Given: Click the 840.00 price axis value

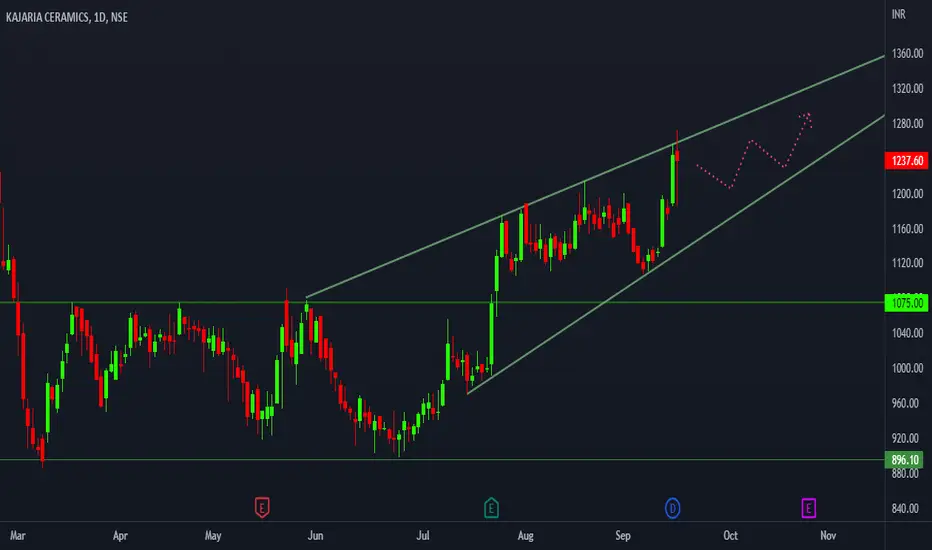Looking at the screenshot, I should (905, 508).
